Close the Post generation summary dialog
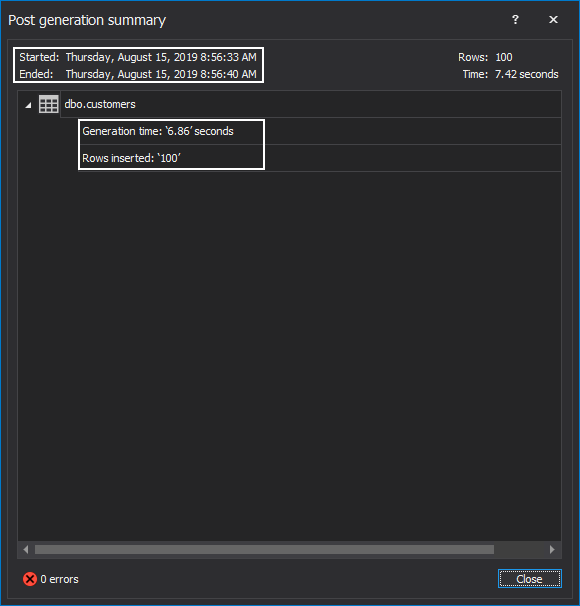 (553, 19)
